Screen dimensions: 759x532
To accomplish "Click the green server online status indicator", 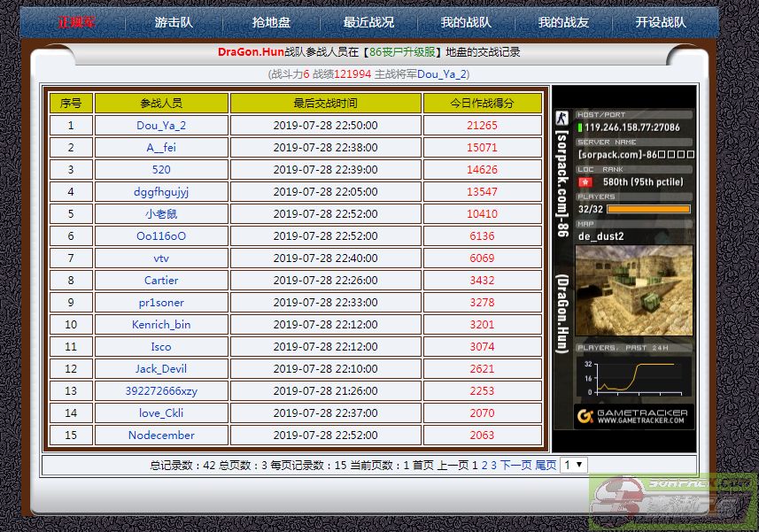I will pos(580,127).
